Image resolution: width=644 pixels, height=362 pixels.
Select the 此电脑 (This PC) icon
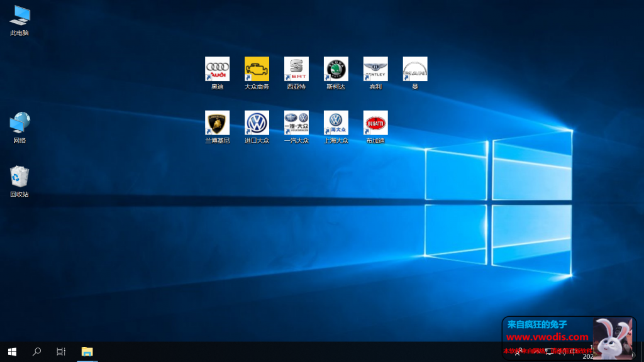point(19,16)
